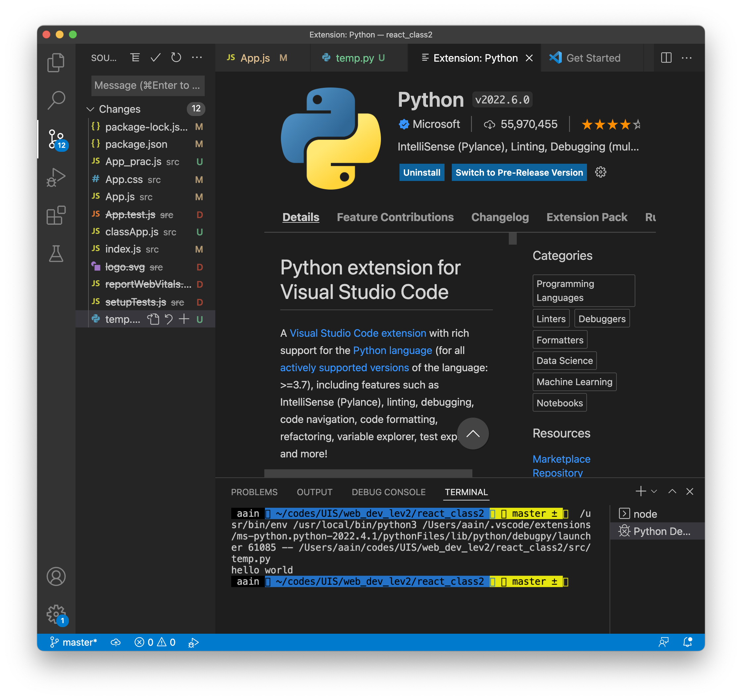Open errors and warnings count in status bar
Image resolution: width=742 pixels, height=700 pixels.
[155, 642]
